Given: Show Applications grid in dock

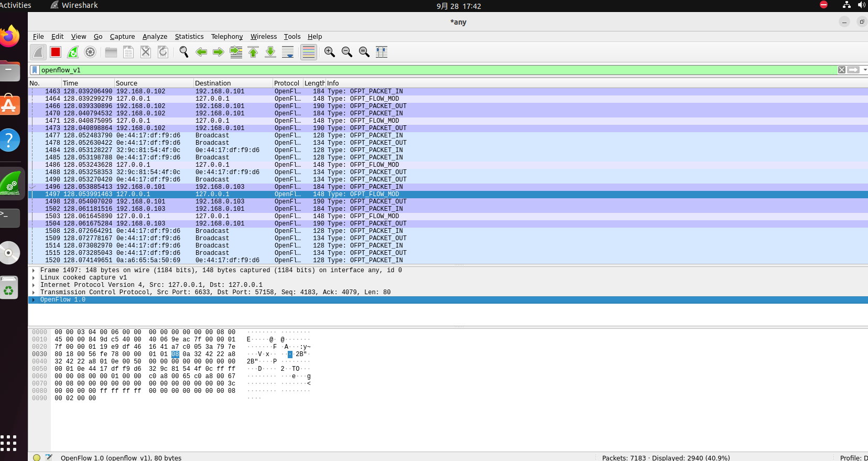Looking at the screenshot, I should 9,443.
